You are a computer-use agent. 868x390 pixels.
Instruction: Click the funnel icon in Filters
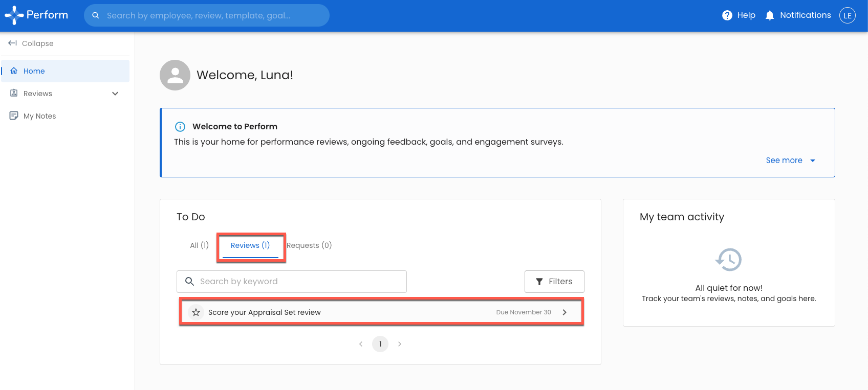pos(539,282)
